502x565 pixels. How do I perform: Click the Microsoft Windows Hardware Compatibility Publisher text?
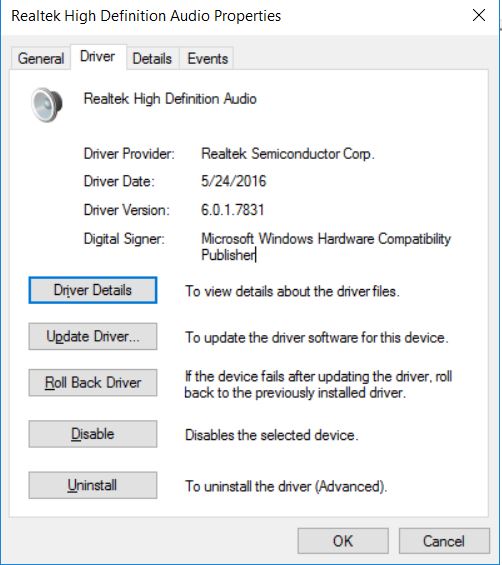tap(326, 247)
